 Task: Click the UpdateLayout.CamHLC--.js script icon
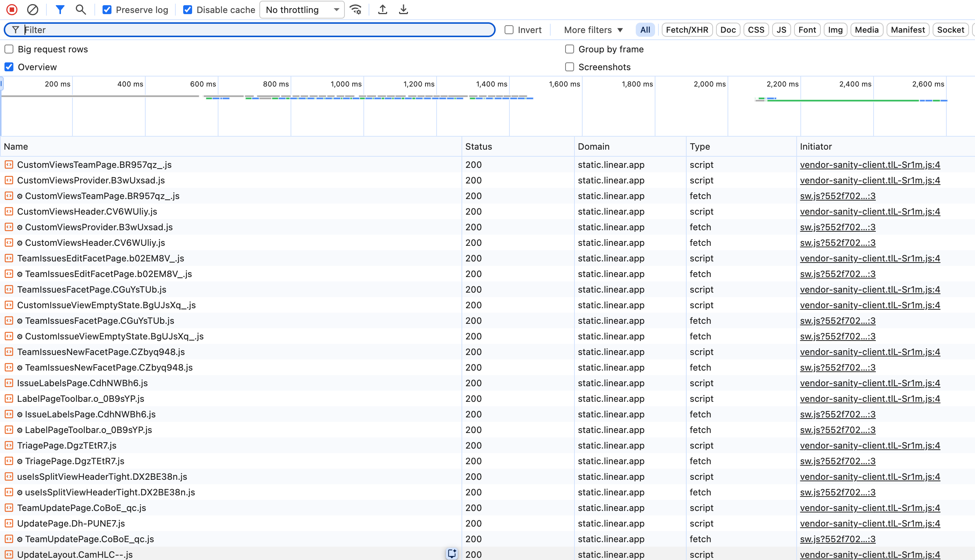click(x=9, y=555)
